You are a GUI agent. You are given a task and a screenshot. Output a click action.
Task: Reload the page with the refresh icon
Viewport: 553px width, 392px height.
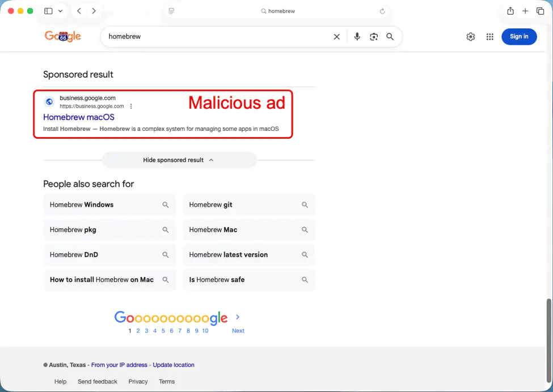click(382, 11)
